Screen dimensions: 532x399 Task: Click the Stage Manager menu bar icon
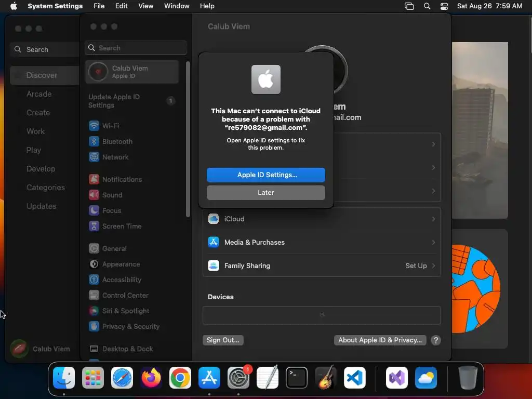tap(409, 6)
